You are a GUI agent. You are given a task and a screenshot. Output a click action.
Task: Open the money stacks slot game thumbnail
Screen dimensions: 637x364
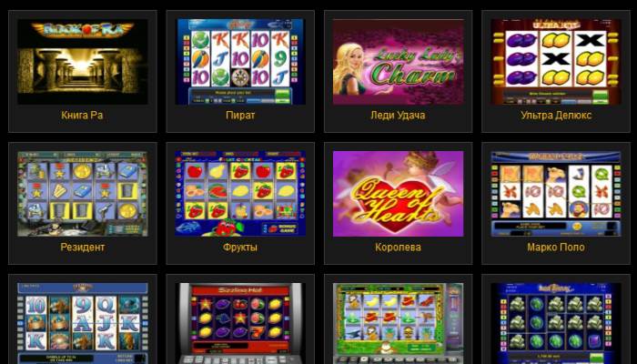tap(556, 323)
